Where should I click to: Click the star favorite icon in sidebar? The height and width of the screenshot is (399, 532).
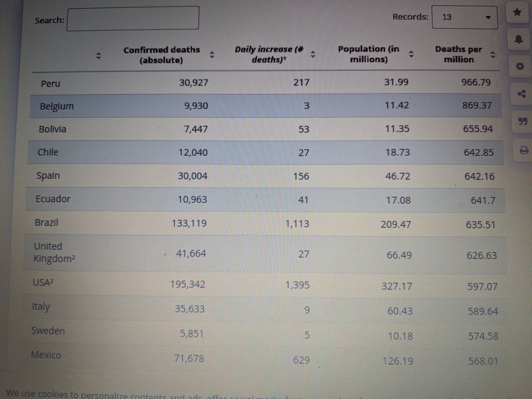coord(517,13)
